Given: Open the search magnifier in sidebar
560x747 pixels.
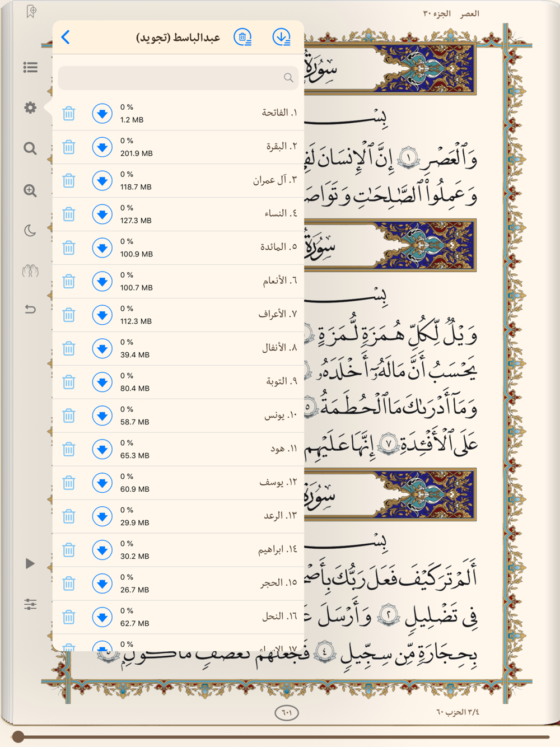Looking at the screenshot, I should [30, 148].
